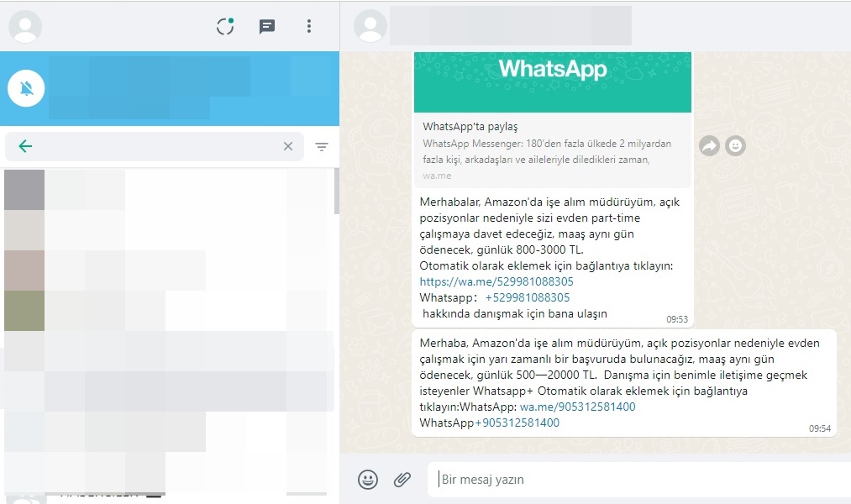Toggle the unread chats filter icon
The height and width of the screenshot is (504, 851).
click(x=322, y=146)
